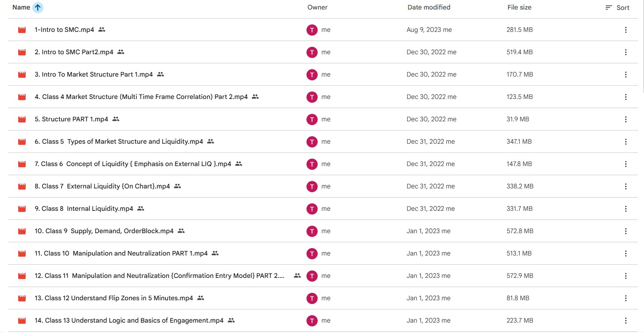Open more actions for 3. Intro To Market Structure Part 1.mp4
Viewport: 644px width, 333px height.
(625, 75)
